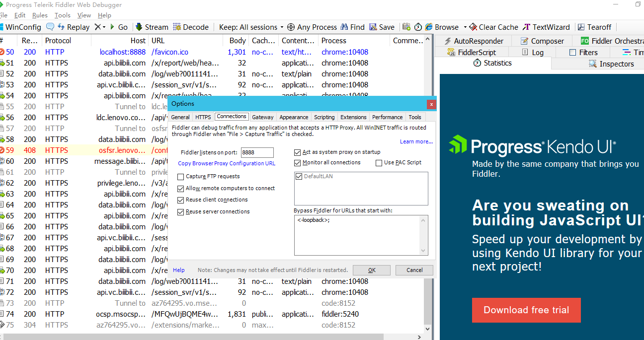Select session 74 ocsp.msocsp row
This screenshot has width=644, height=340.
pos(211,314)
